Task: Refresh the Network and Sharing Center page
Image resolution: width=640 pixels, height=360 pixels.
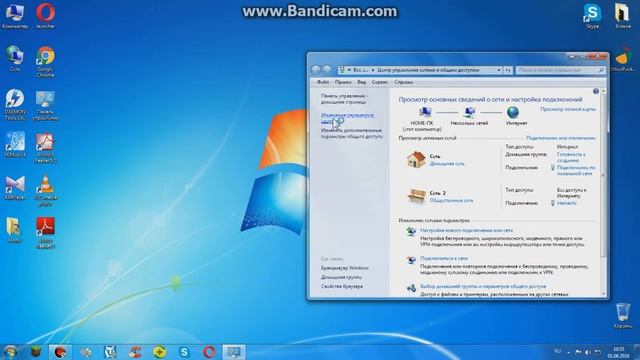Action: 508,70
